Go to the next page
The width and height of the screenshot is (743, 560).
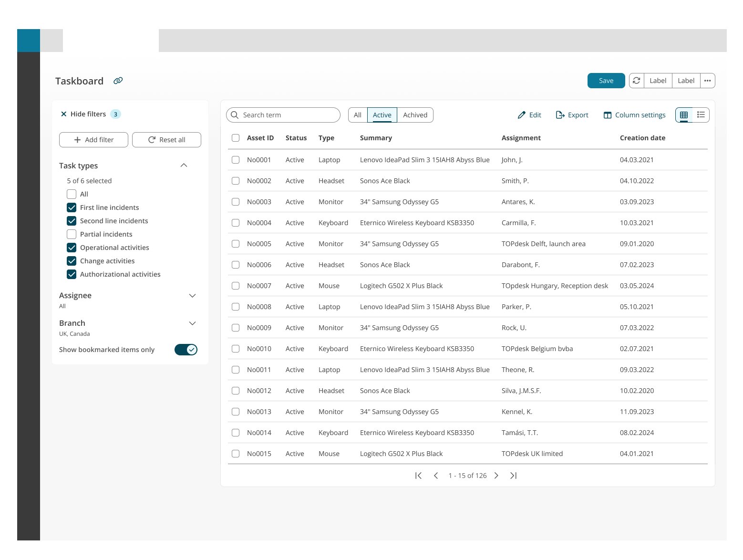click(496, 476)
